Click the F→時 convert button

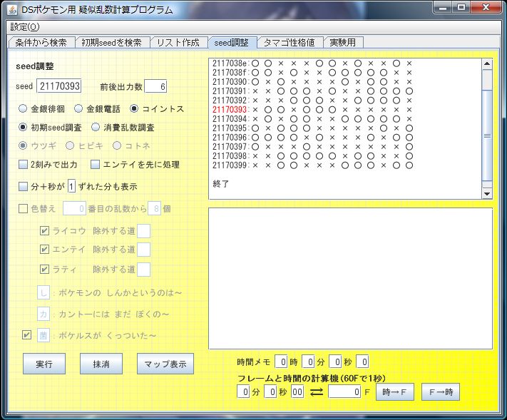click(x=441, y=392)
